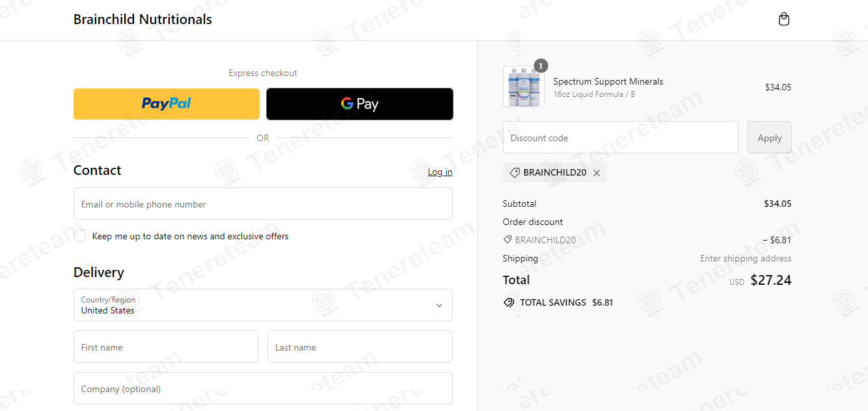Screen dimensions: 868x411
Task: Click the product quantity badge
Action: click(541, 66)
